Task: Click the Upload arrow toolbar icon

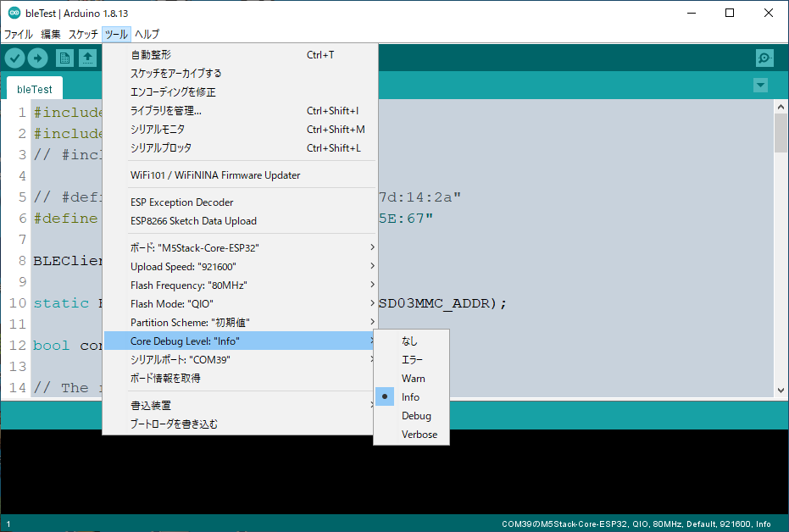Action: (x=38, y=58)
